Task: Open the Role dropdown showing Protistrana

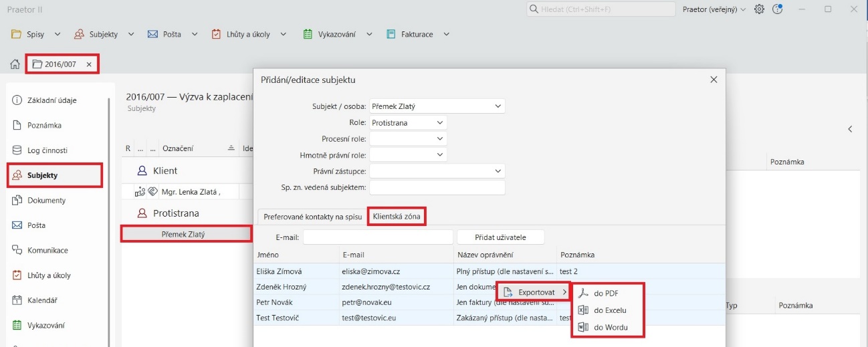Action: point(408,122)
